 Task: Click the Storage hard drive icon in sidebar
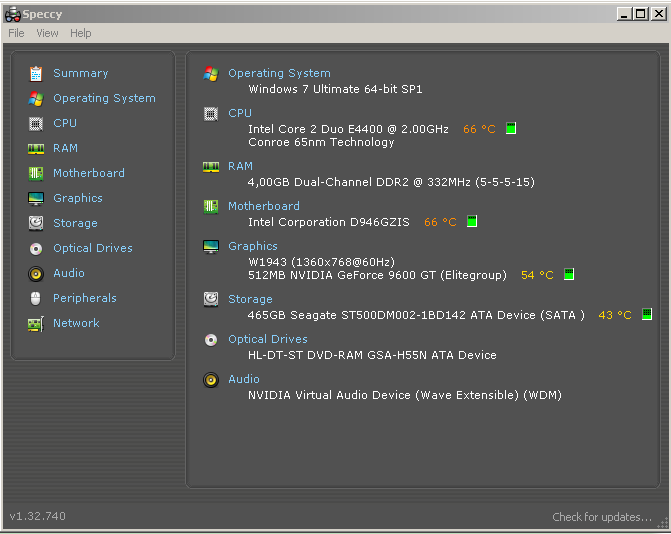pos(36,223)
